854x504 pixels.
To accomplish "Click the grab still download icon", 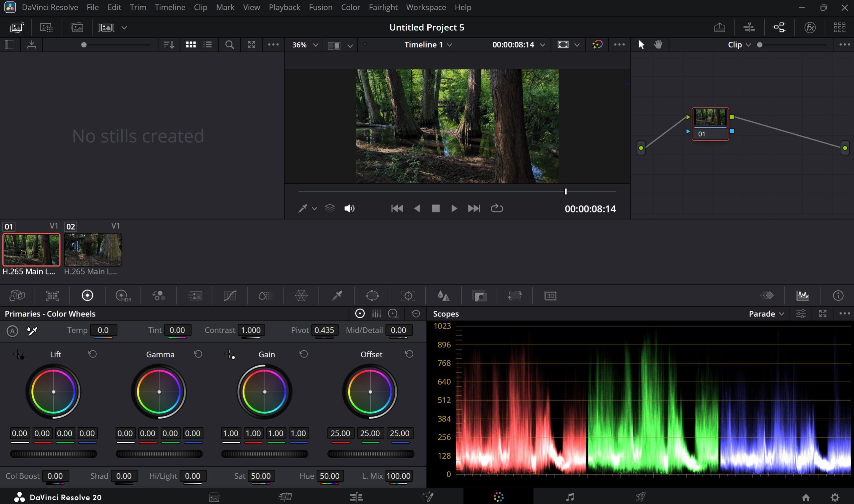I will 32,44.
